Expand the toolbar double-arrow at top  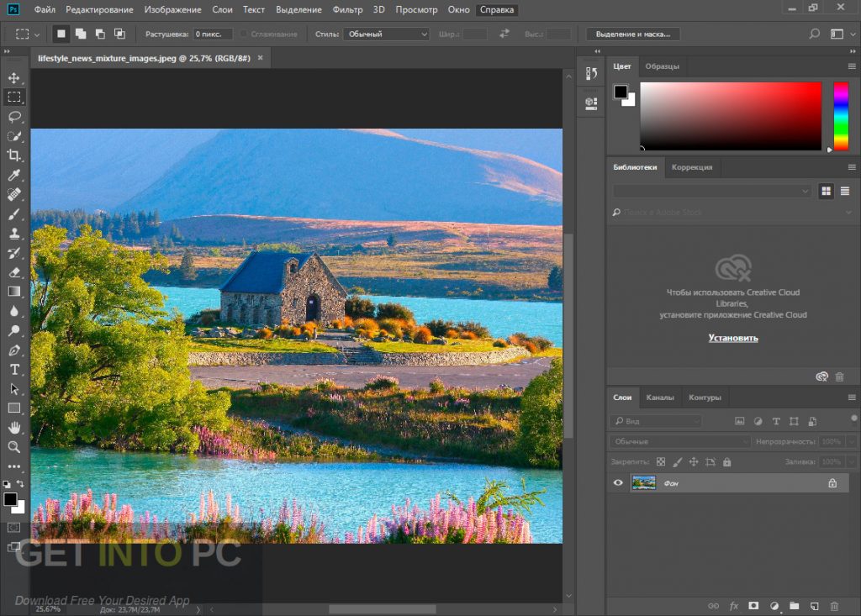(7, 51)
